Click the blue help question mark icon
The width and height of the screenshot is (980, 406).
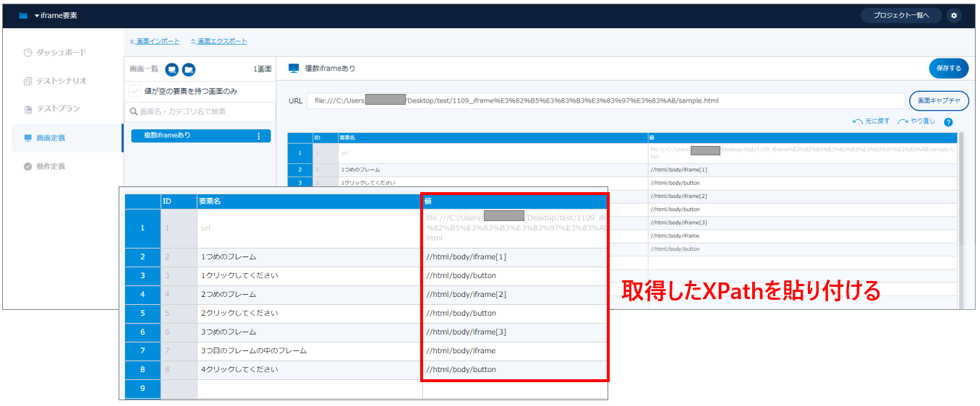point(948,122)
